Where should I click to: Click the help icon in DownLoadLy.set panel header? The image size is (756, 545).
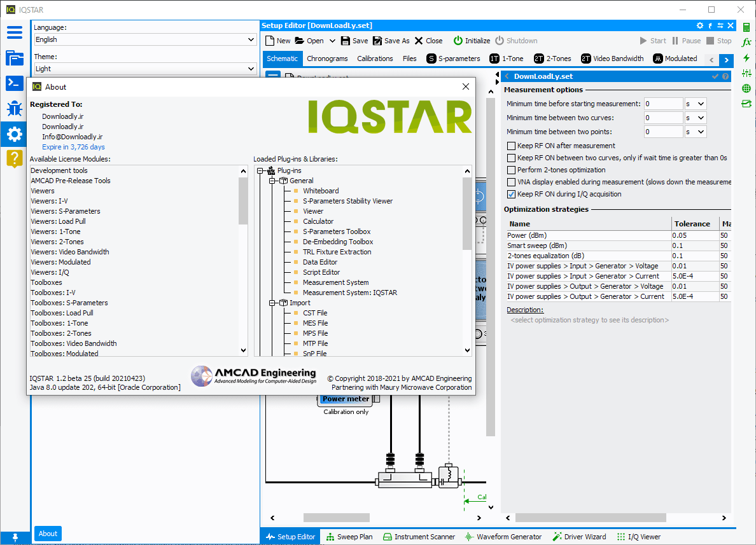coord(725,76)
